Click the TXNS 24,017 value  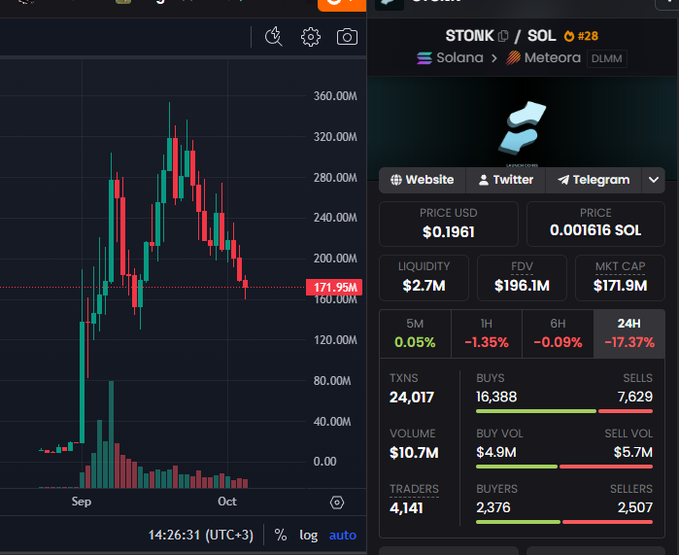pos(411,397)
